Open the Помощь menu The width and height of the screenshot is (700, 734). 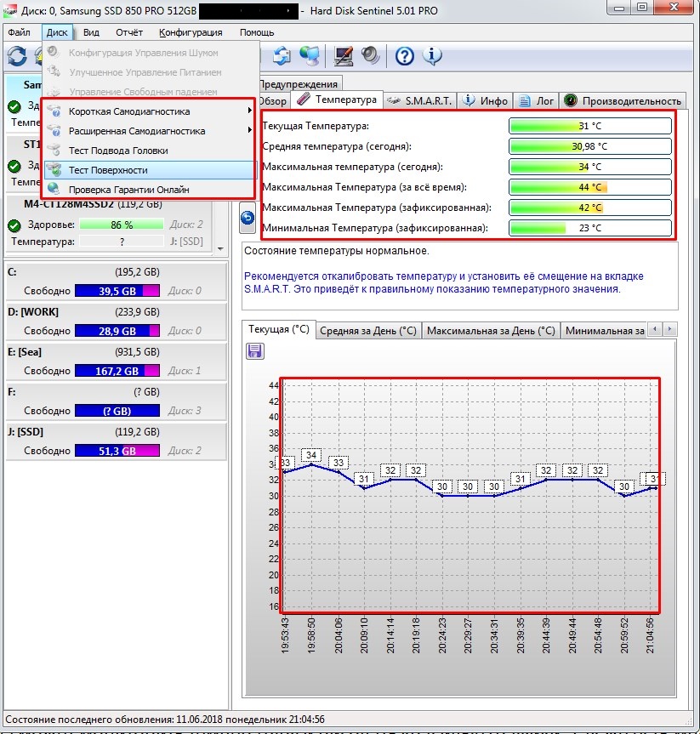click(257, 32)
